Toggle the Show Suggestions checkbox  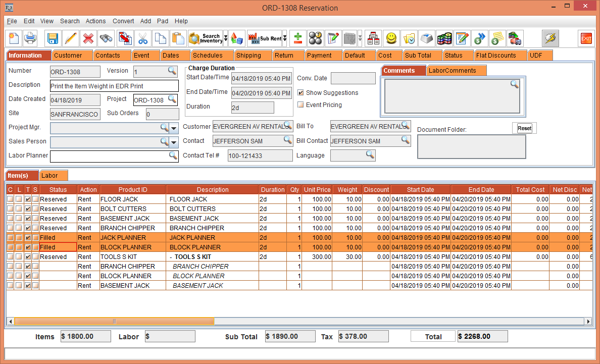(x=301, y=93)
